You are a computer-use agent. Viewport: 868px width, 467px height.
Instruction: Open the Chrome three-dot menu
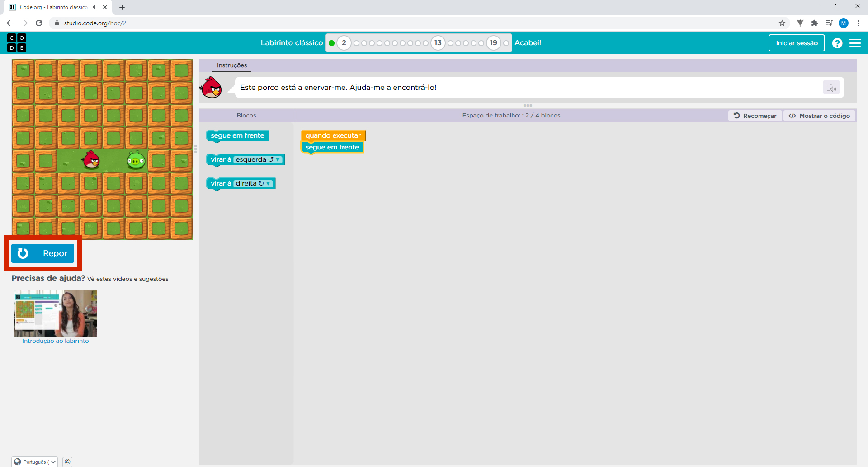pyautogui.click(x=858, y=23)
